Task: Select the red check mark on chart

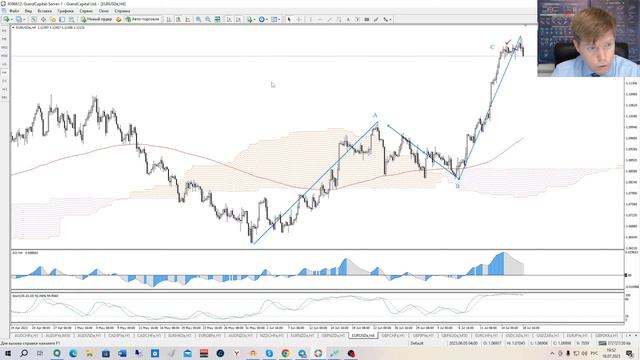Action: 508,42
